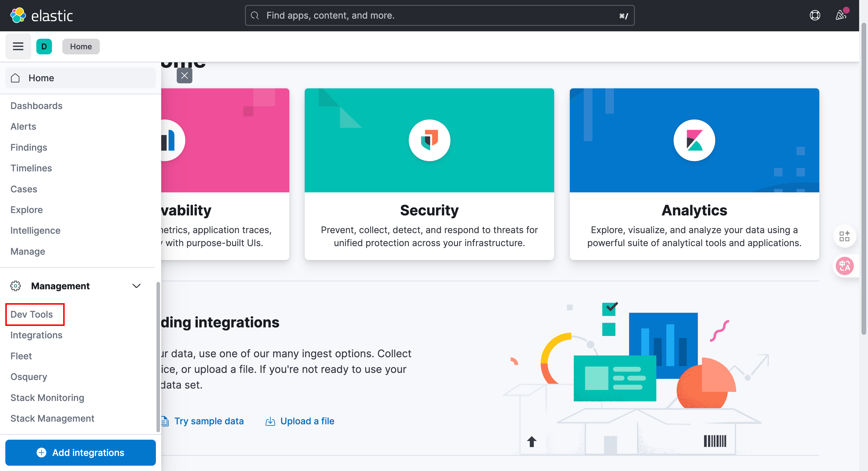Open Timelines from the sidebar
Viewport: 868px width, 471px height.
(x=31, y=168)
